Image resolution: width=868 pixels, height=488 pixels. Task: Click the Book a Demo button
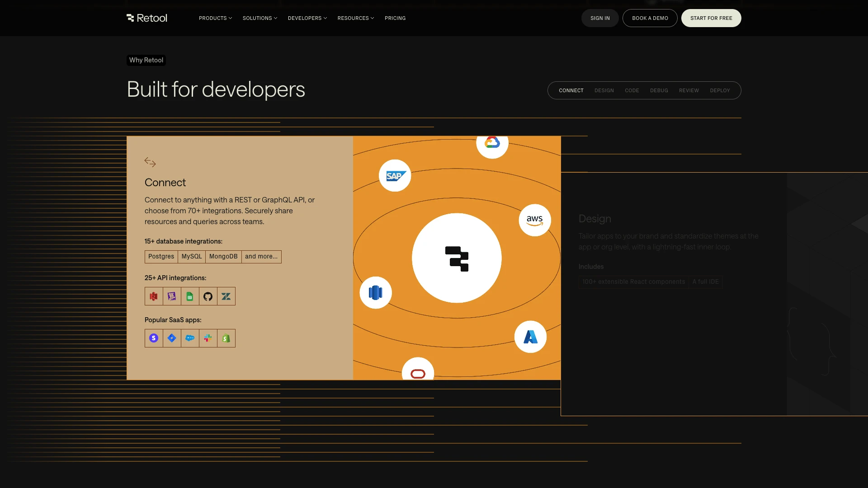[650, 18]
